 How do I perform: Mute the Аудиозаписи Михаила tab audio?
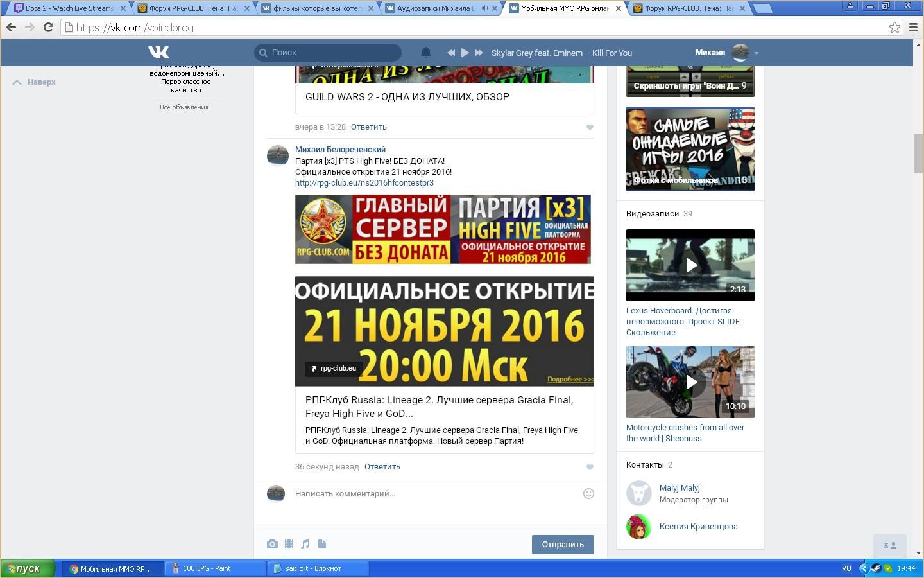pos(484,8)
